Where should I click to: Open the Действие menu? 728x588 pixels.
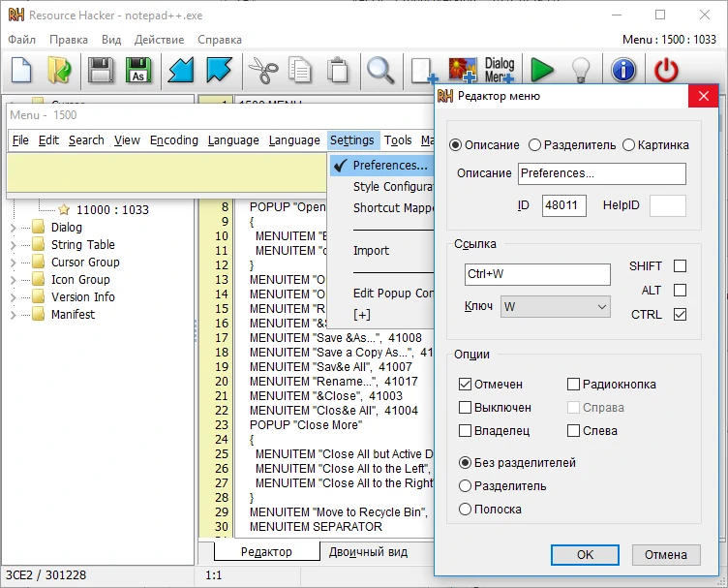[x=159, y=40]
